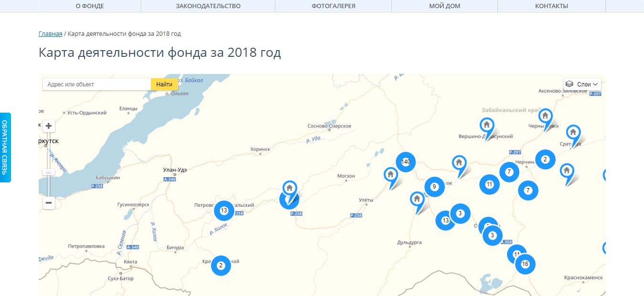Open the КОНТАКТЫ page

click(x=551, y=6)
